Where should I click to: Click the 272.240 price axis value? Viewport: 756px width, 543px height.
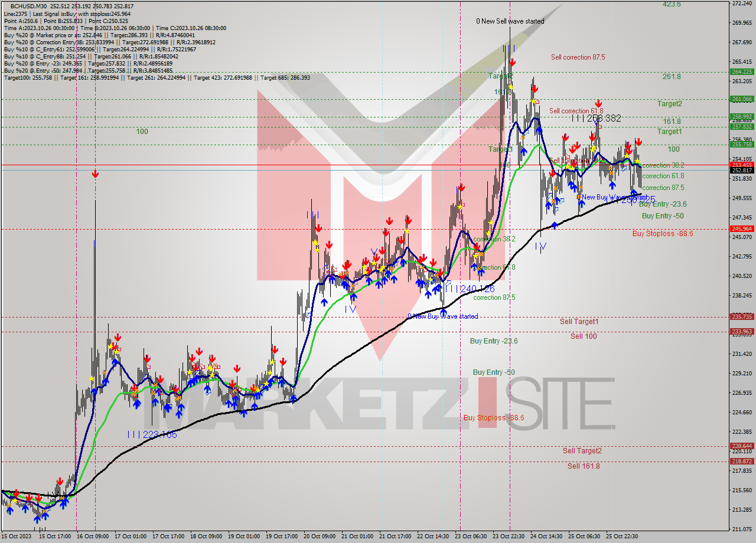pos(742,4)
